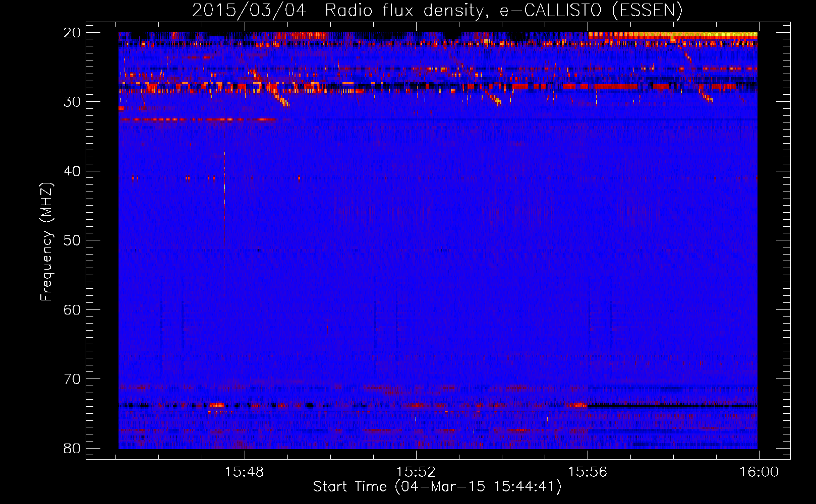This screenshot has width=816, height=504.
Task: Click the 16:00 time tick label
Action: tap(759, 472)
